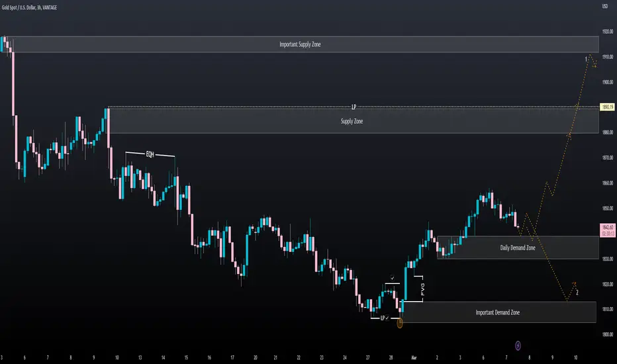The width and height of the screenshot is (617, 364).
Task: Click the 28 date label on the time axis
Action: [x=391, y=357]
